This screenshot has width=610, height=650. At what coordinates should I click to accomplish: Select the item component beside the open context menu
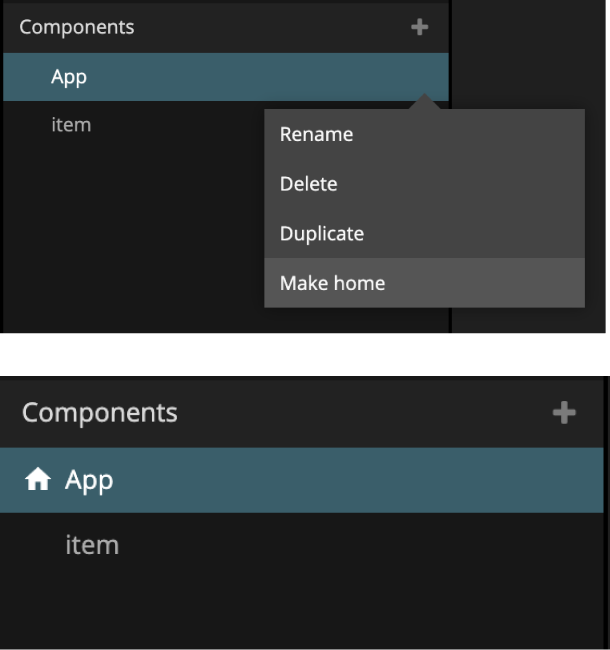71,125
